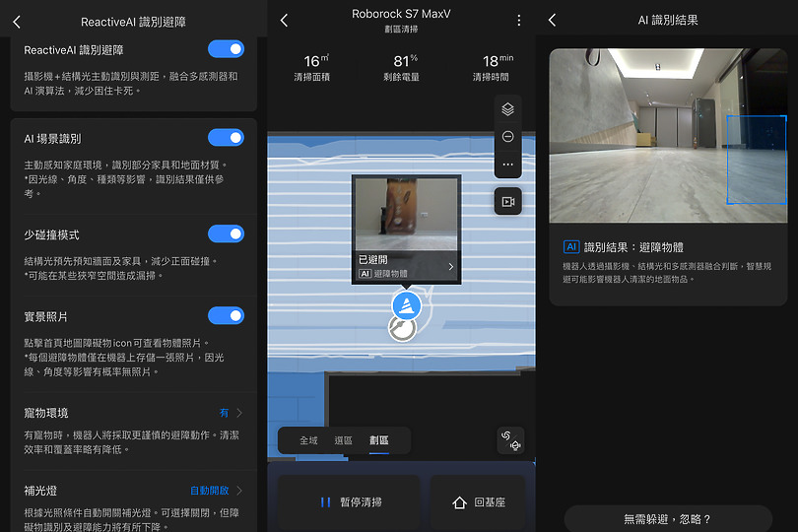Expand 寵物環境 setting chevron
The image size is (798, 532).
tap(239, 413)
